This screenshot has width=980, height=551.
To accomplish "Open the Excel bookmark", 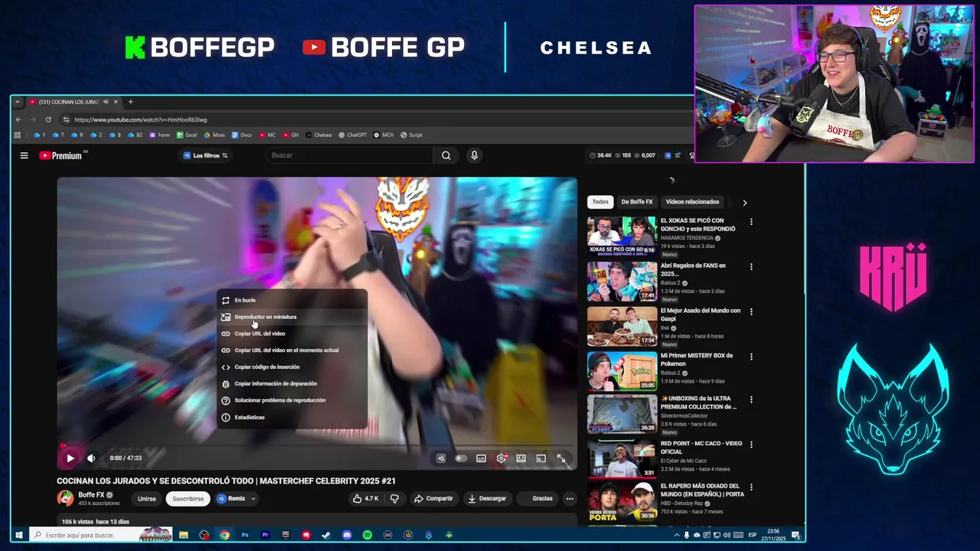I will 187,135.
